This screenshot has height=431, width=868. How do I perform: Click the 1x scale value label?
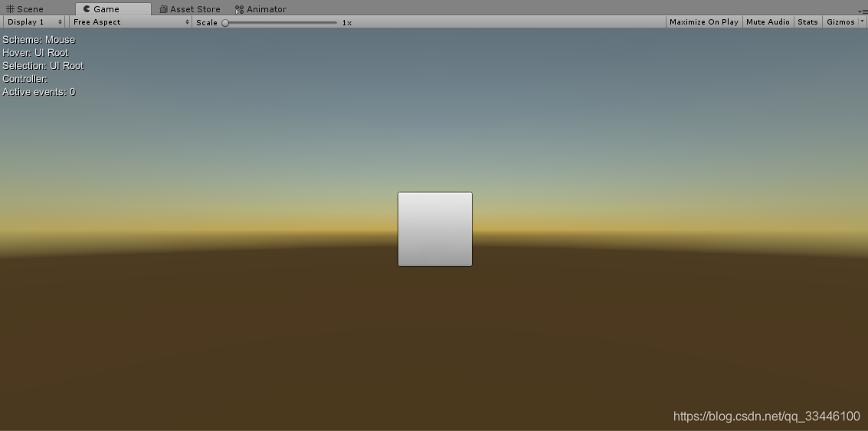[x=346, y=23]
